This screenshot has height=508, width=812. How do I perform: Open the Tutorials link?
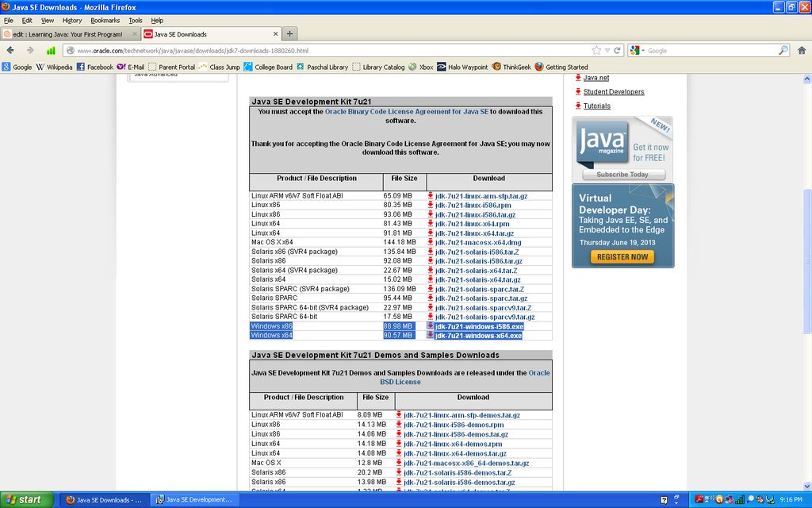596,106
